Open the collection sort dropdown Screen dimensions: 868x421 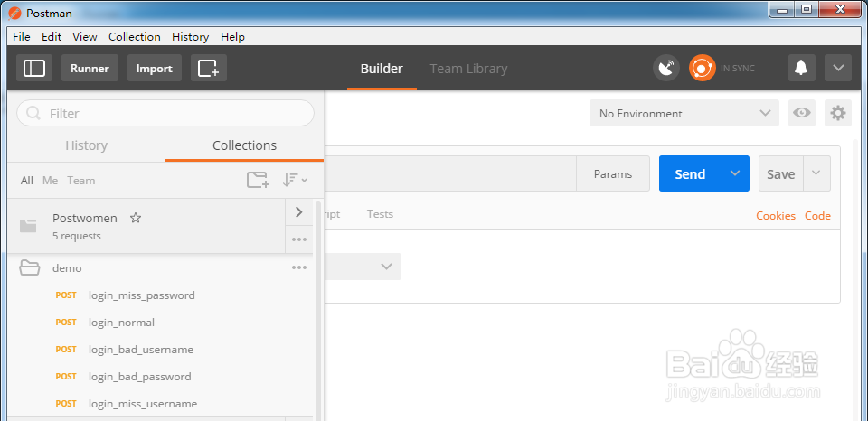(295, 180)
